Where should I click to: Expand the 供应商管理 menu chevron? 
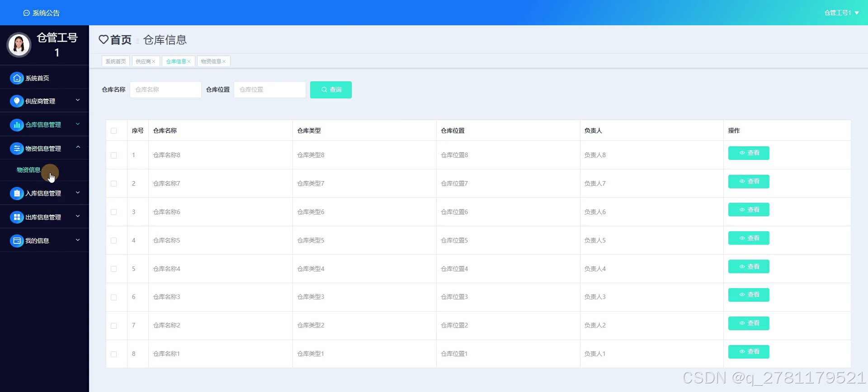click(78, 100)
